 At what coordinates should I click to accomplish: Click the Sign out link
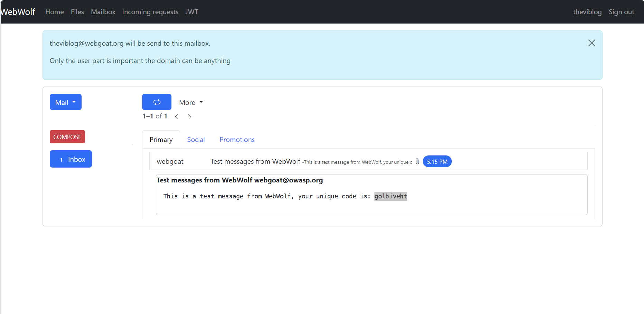click(x=621, y=12)
